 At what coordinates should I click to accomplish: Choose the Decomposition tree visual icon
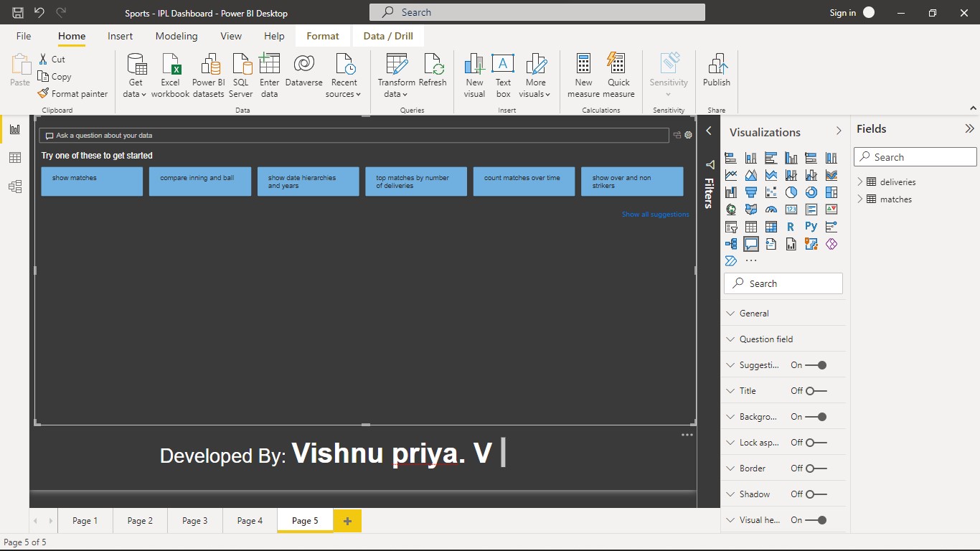[731, 244]
